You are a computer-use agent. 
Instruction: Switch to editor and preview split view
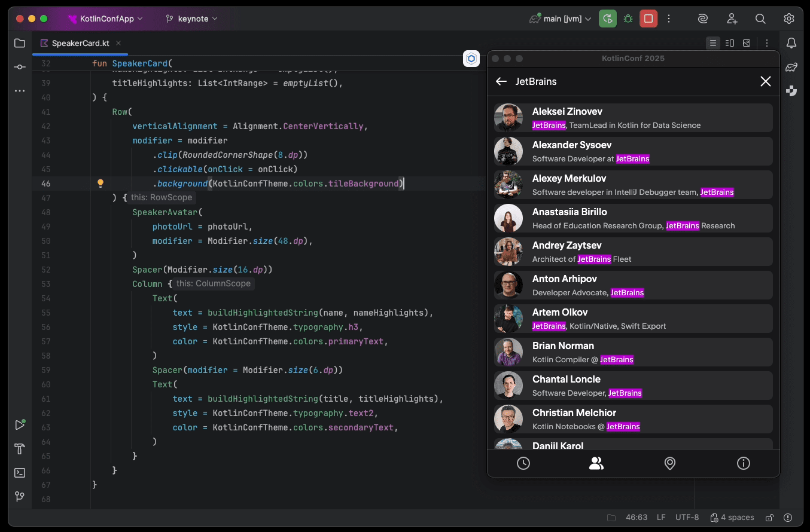730,43
